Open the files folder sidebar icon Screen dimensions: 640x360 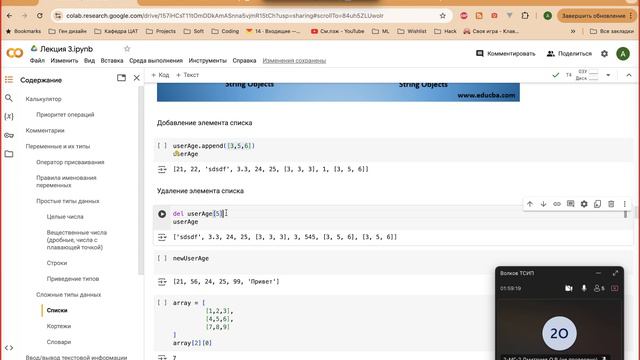tap(9, 154)
